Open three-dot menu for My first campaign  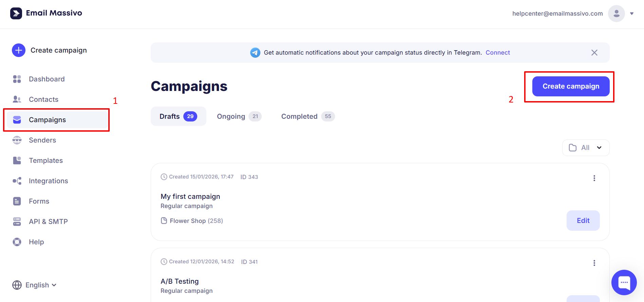(x=594, y=178)
